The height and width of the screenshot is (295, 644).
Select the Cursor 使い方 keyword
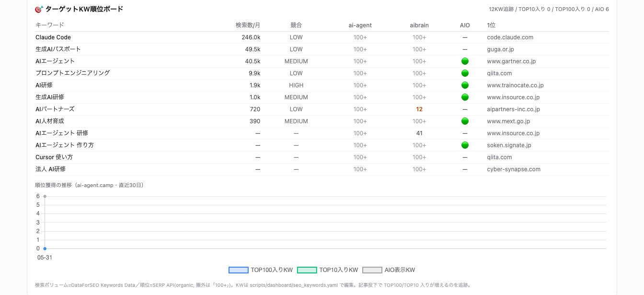point(54,157)
